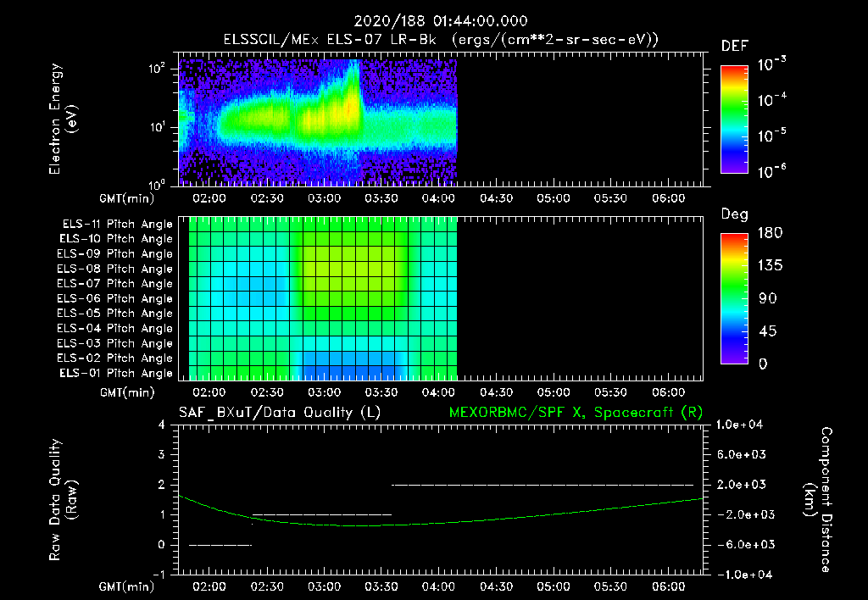Click the green MEXORBMC/SPF X, Spacecraft (R) label
This screenshot has height=600, width=868.
pyautogui.click(x=576, y=413)
